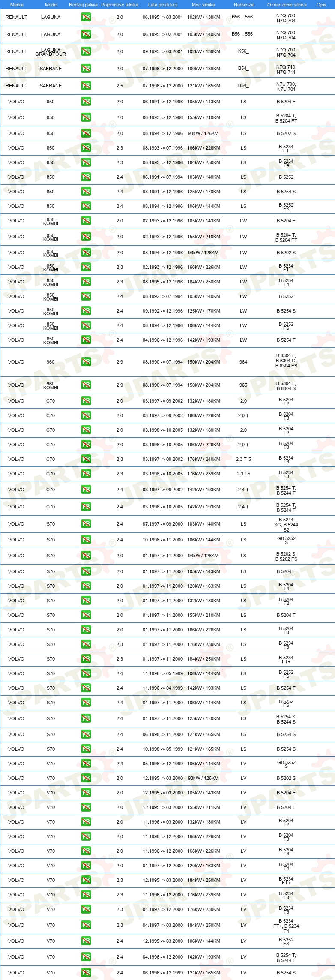This screenshot has height=980, width=335.
Task: Click the fuel icon for 850 Kombi 04.1996 -> 12.1996
Action: pos(86,340)
